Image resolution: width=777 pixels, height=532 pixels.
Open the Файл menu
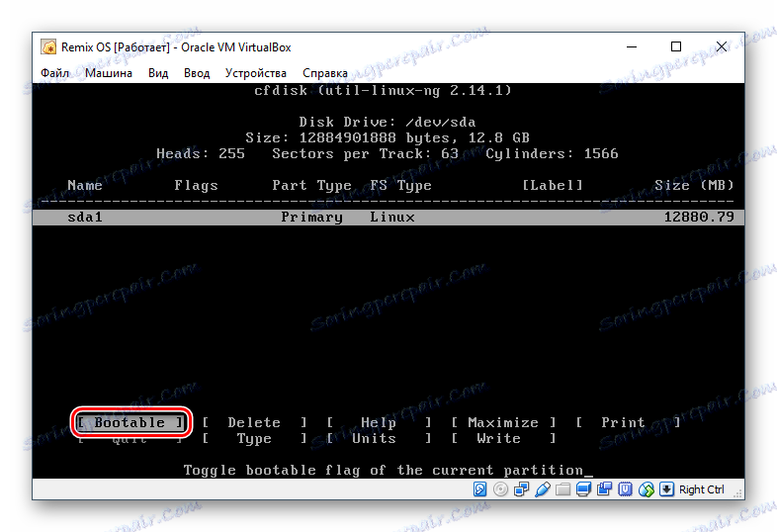[54, 73]
